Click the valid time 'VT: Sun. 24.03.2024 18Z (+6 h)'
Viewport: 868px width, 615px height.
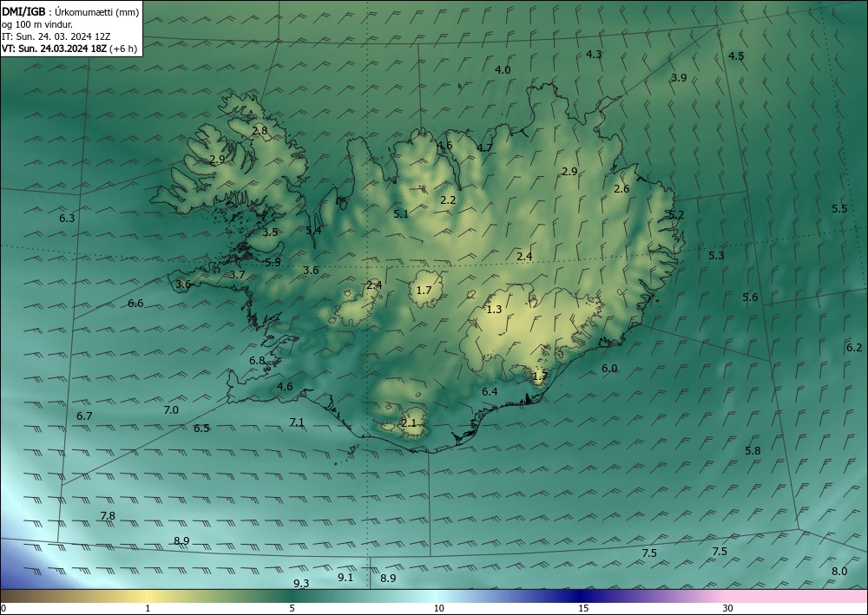[x=69, y=49]
